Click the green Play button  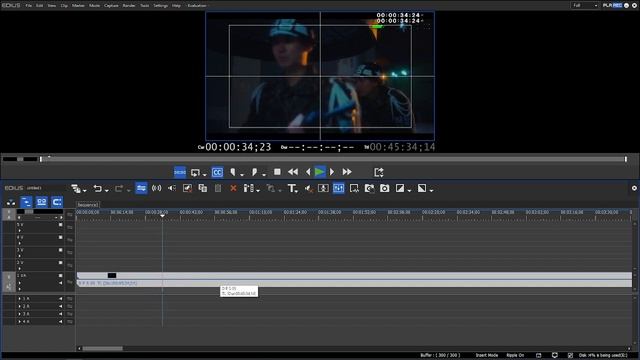click(320, 172)
